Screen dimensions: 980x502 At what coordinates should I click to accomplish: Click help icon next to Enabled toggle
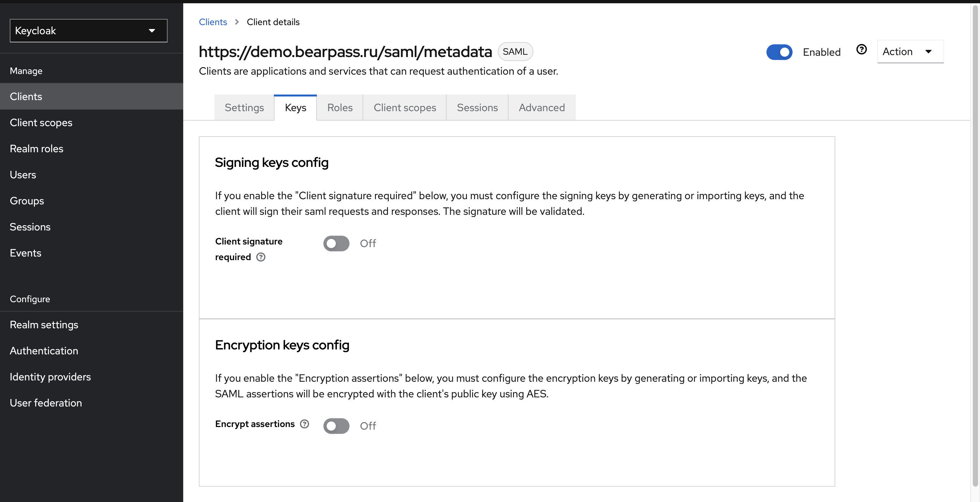(x=861, y=50)
